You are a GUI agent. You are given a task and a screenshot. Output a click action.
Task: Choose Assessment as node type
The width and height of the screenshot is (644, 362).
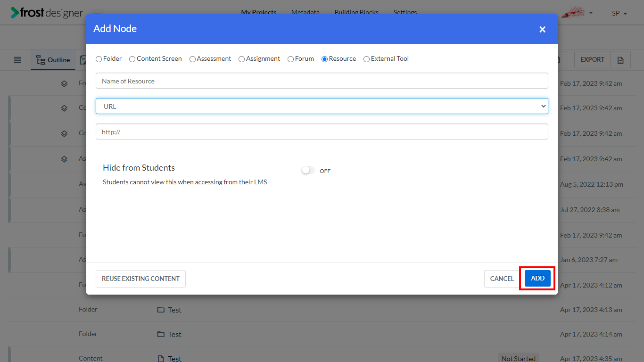(192, 59)
